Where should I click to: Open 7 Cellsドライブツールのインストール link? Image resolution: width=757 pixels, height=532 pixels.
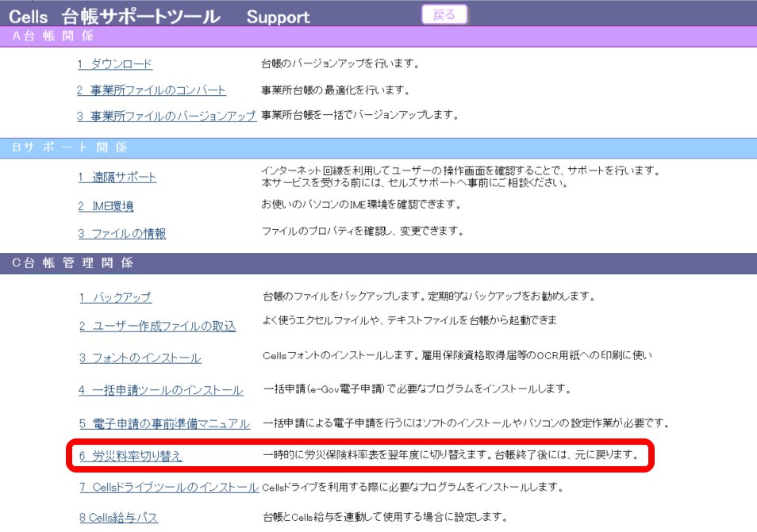[169, 487]
